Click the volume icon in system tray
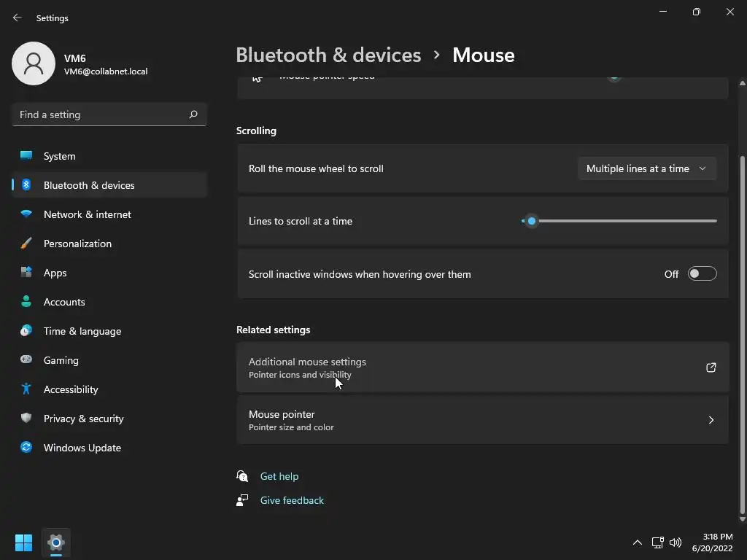This screenshot has width=747, height=560. [x=676, y=542]
